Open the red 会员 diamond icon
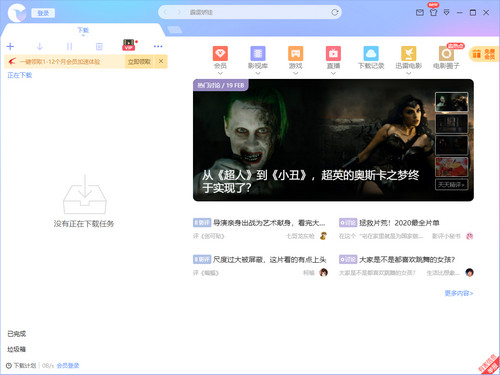The image size is (500, 375). (x=220, y=53)
